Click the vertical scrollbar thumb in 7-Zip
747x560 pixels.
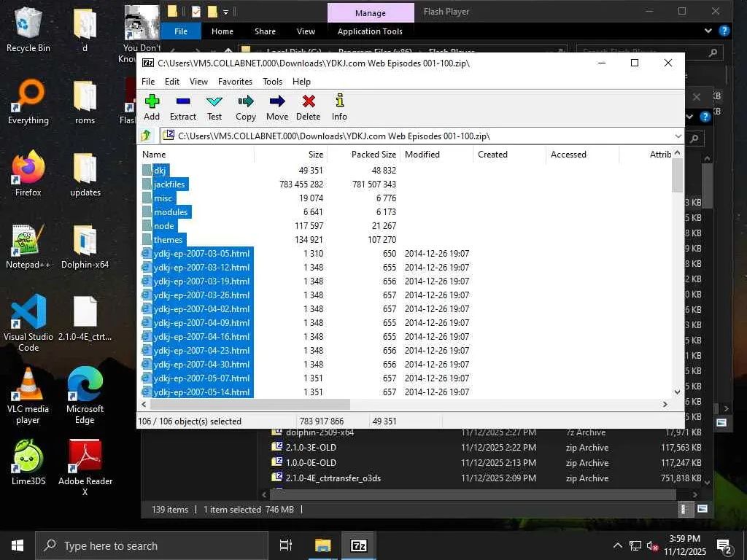(x=677, y=175)
